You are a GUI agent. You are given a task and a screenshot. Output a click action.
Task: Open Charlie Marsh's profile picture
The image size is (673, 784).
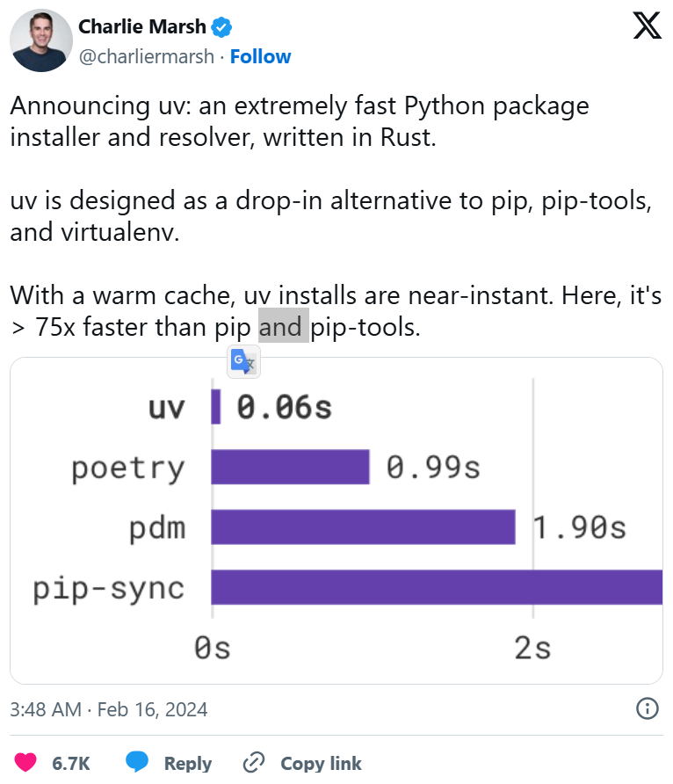tap(41, 40)
